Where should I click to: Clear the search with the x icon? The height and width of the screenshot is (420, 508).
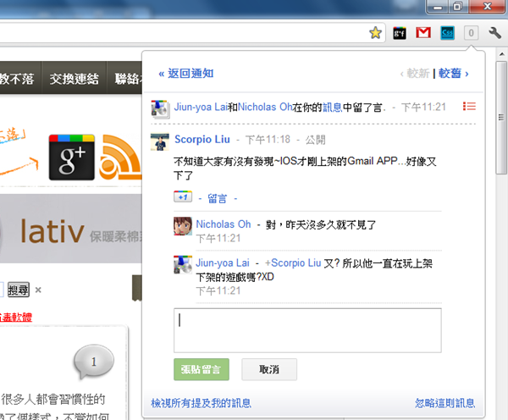[38, 290]
